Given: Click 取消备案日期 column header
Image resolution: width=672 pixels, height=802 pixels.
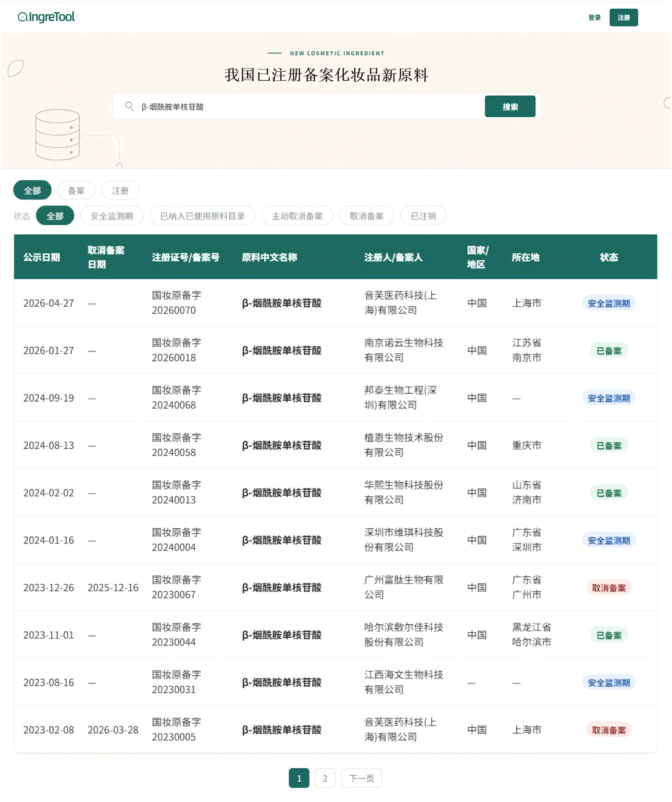Looking at the screenshot, I should (x=106, y=257).
